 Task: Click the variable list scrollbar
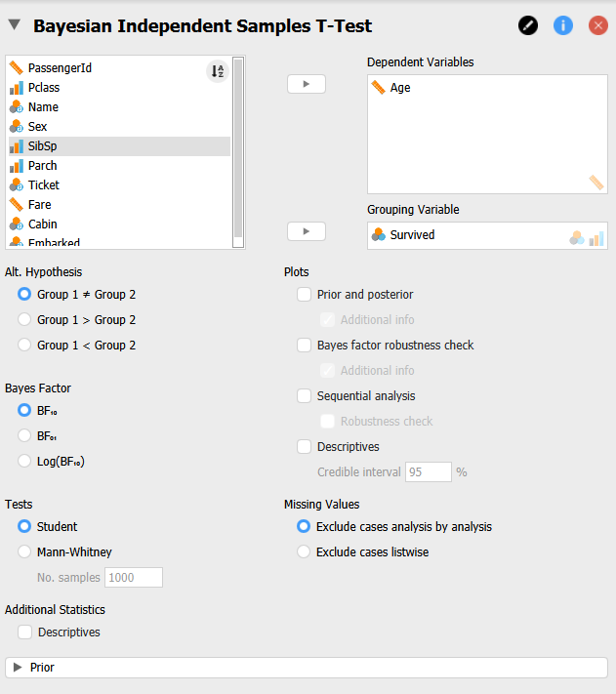click(x=238, y=146)
